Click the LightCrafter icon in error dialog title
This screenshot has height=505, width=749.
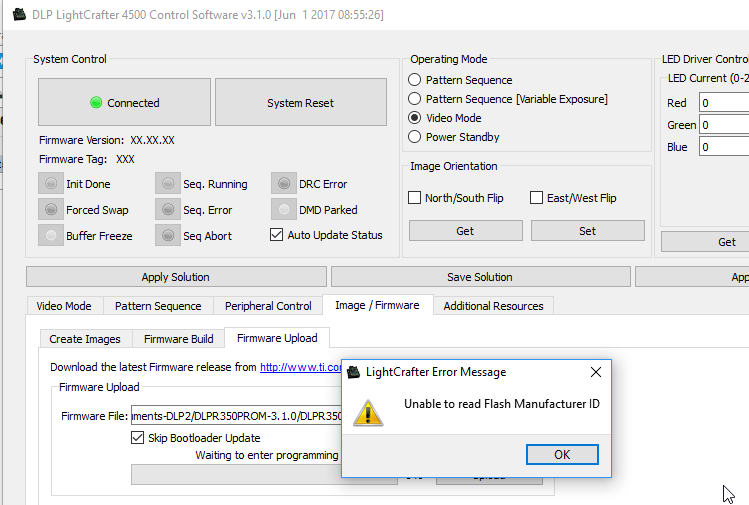click(353, 372)
